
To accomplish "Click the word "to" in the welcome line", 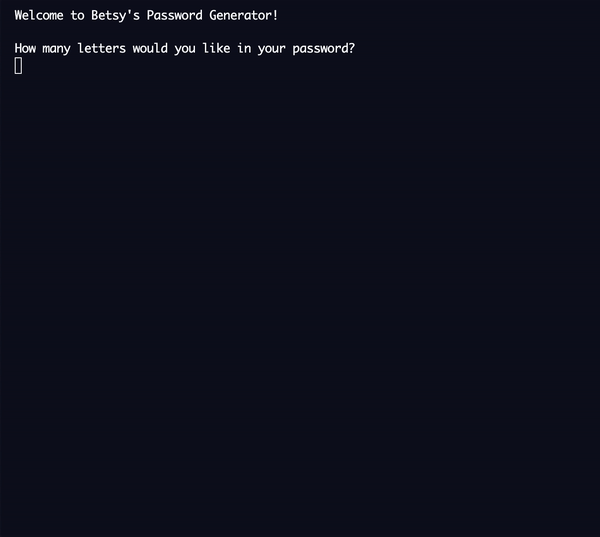I will click(x=77, y=15).
